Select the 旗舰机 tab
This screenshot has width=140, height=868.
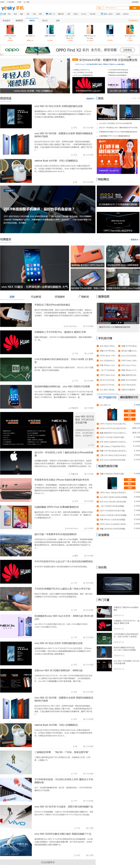click(32, 21)
